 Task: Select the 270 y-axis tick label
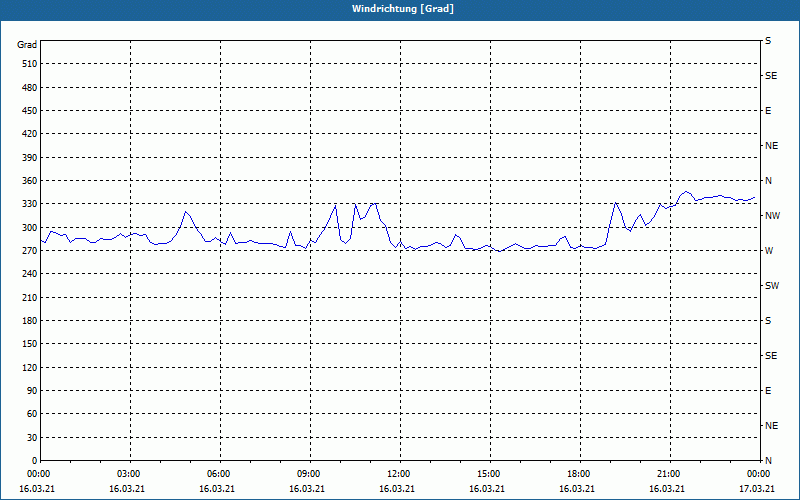coord(30,251)
